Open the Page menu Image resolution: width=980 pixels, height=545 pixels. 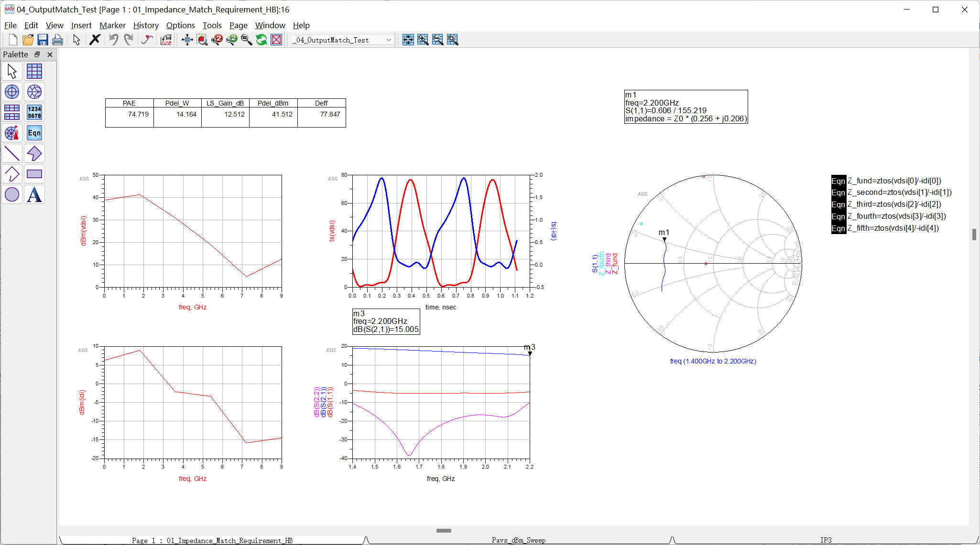[x=239, y=25]
